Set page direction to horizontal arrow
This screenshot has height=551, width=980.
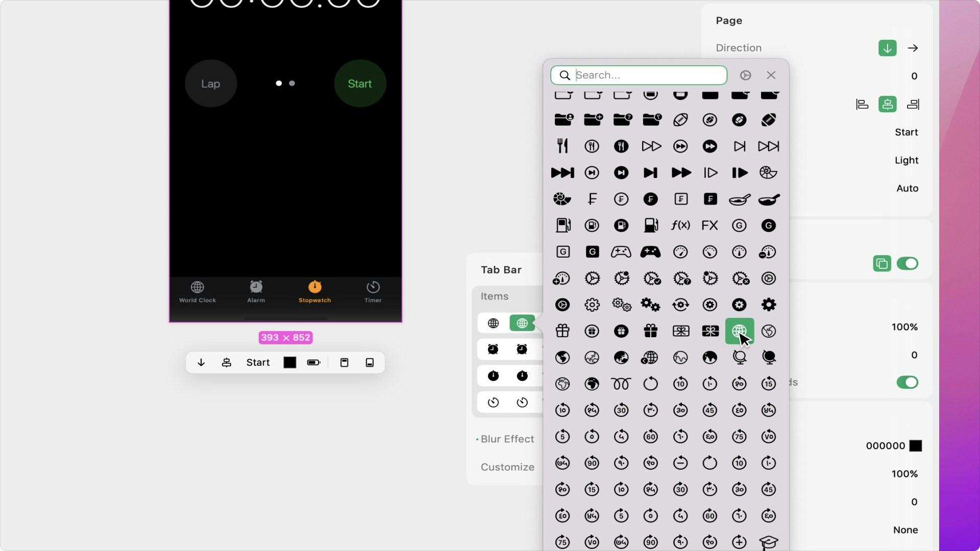click(913, 48)
